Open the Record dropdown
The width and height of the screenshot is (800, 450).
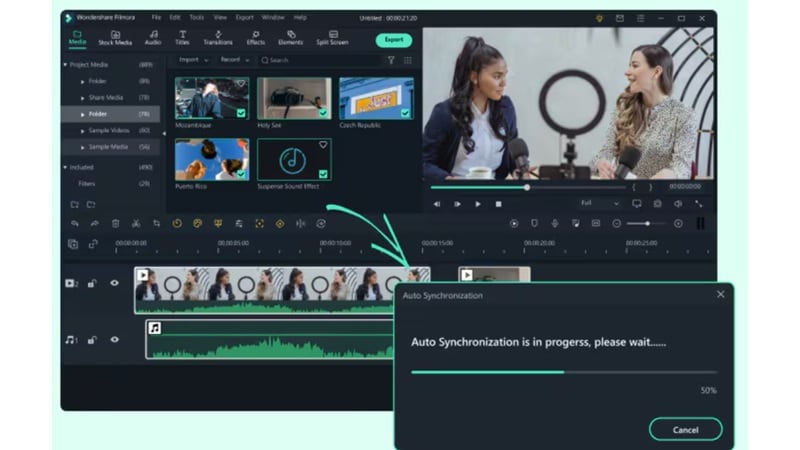pyautogui.click(x=235, y=60)
